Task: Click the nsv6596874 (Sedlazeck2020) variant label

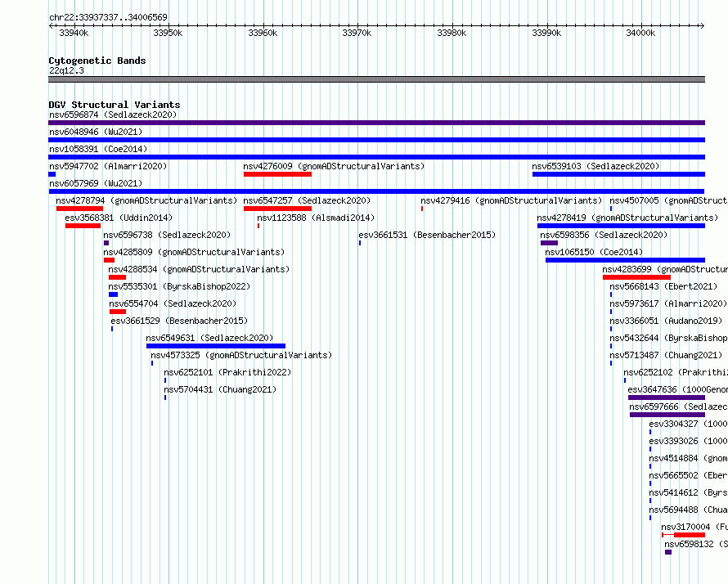Action: click(113, 115)
